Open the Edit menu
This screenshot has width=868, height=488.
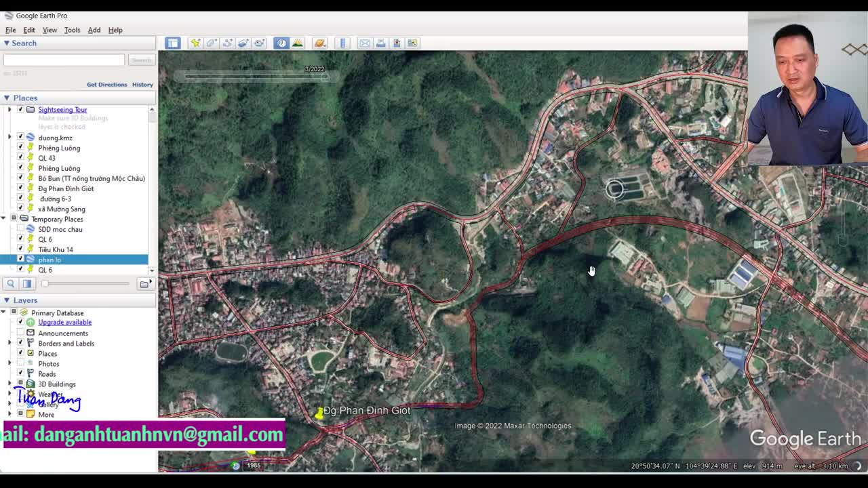[x=29, y=30]
